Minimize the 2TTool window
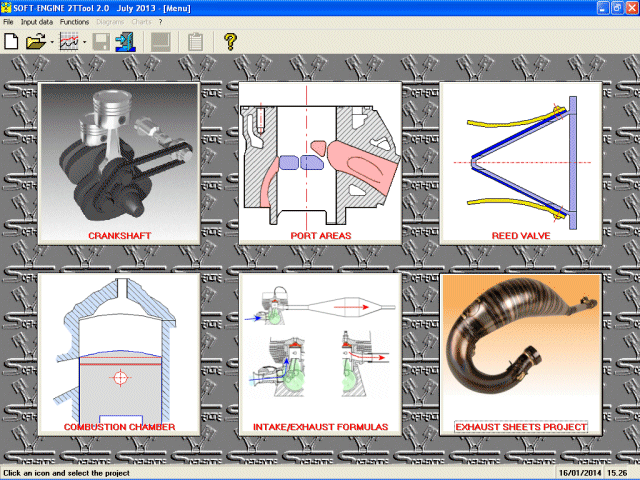The width and height of the screenshot is (640, 480). tap(603, 8)
